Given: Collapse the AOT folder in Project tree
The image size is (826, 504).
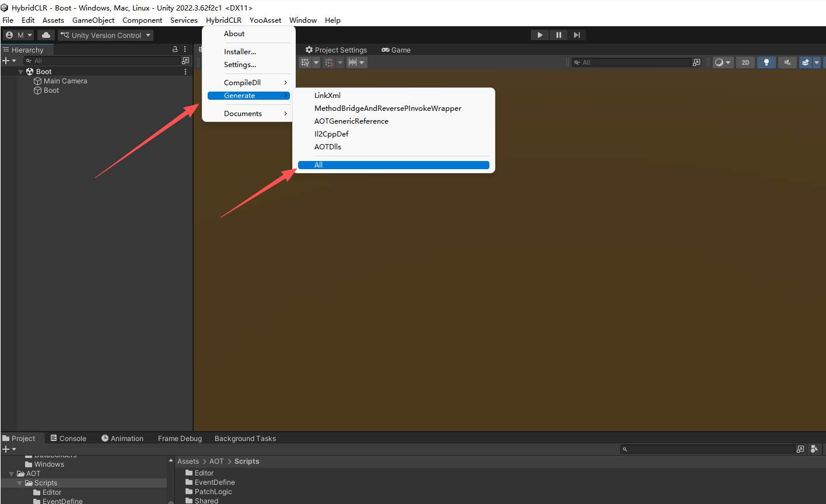Looking at the screenshot, I should pos(11,474).
